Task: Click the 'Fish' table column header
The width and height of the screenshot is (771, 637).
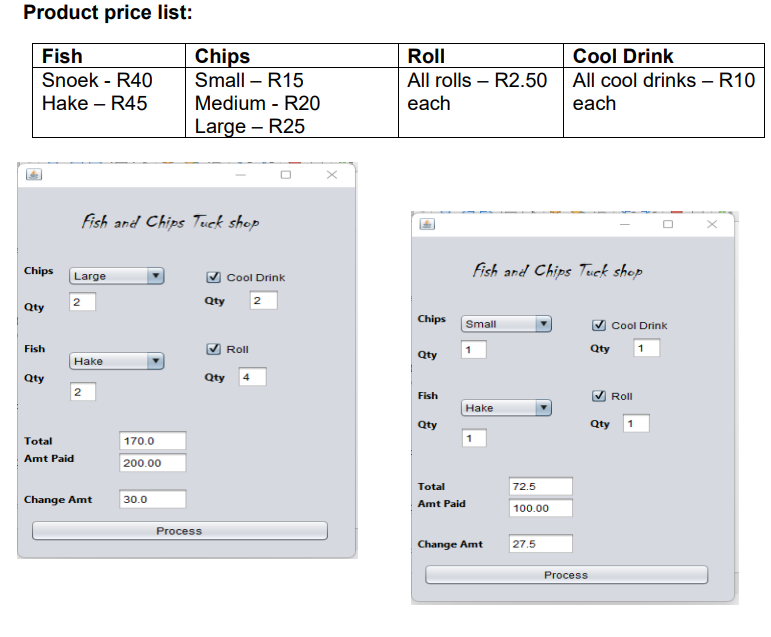Action: pyautogui.click(x=62, y=56)
